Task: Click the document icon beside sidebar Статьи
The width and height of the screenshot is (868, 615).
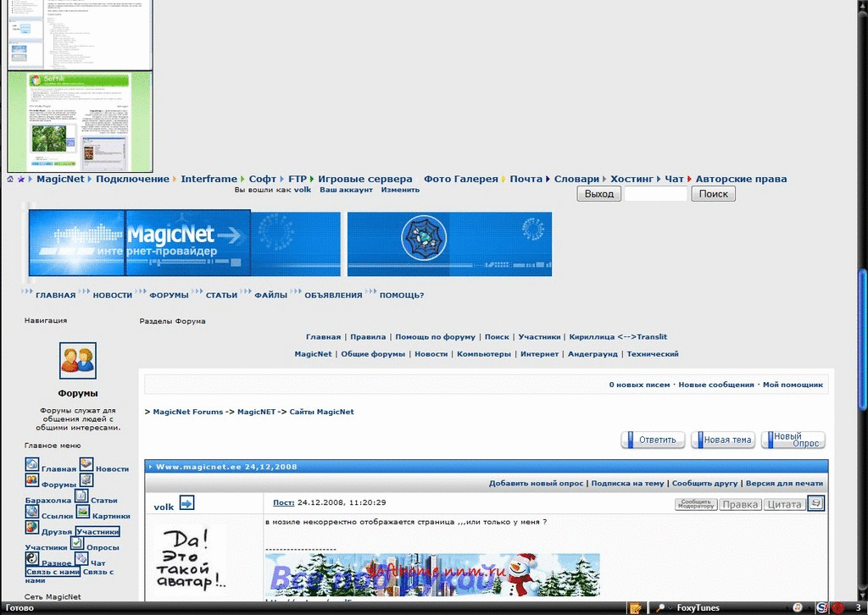Action: point(81,496)
